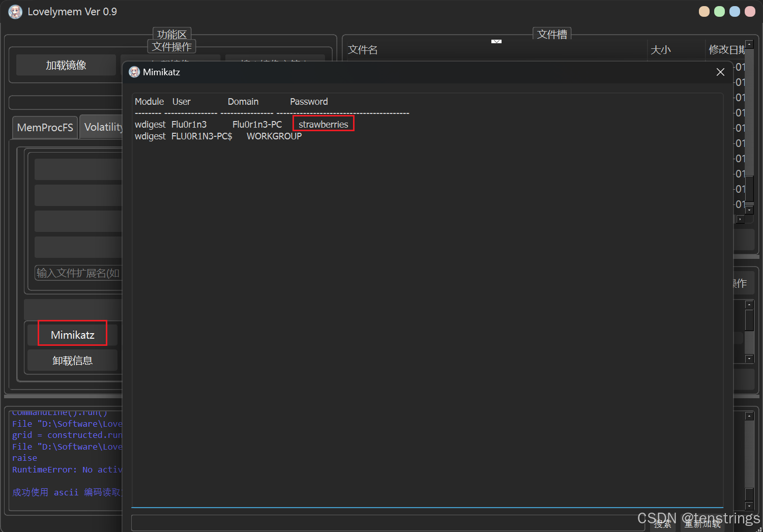
Task: Click the first wdigest module cell
Action: [x=150, y=125]
